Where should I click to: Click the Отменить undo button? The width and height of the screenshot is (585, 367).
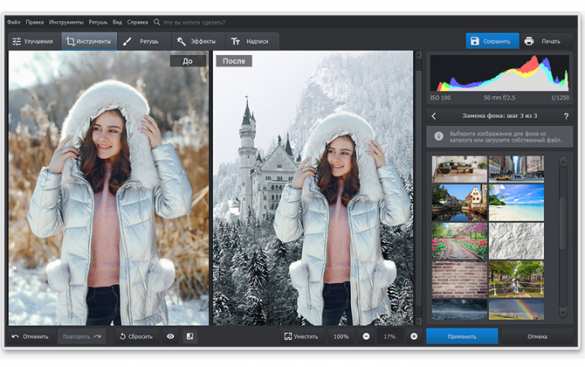[30, 336]
